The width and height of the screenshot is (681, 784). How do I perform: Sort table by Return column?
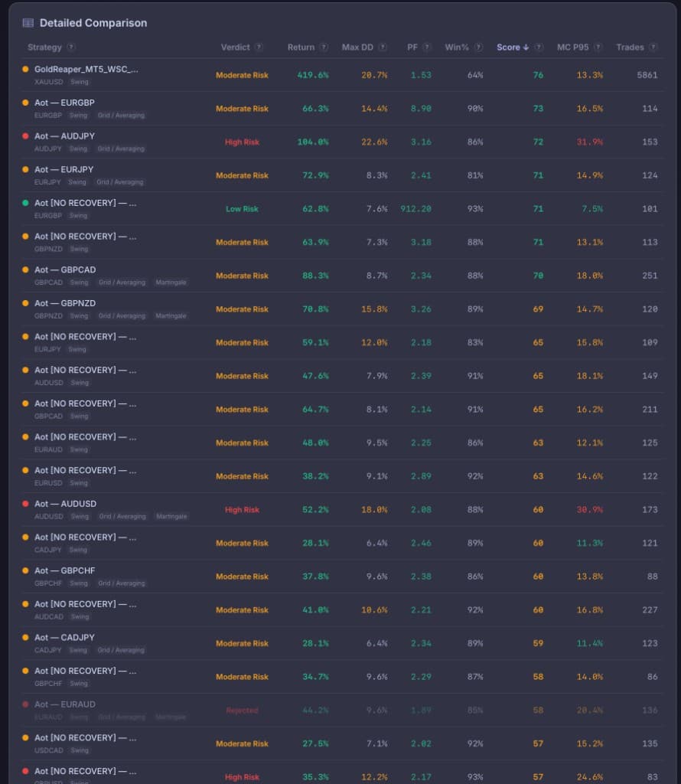coord(301,47)
